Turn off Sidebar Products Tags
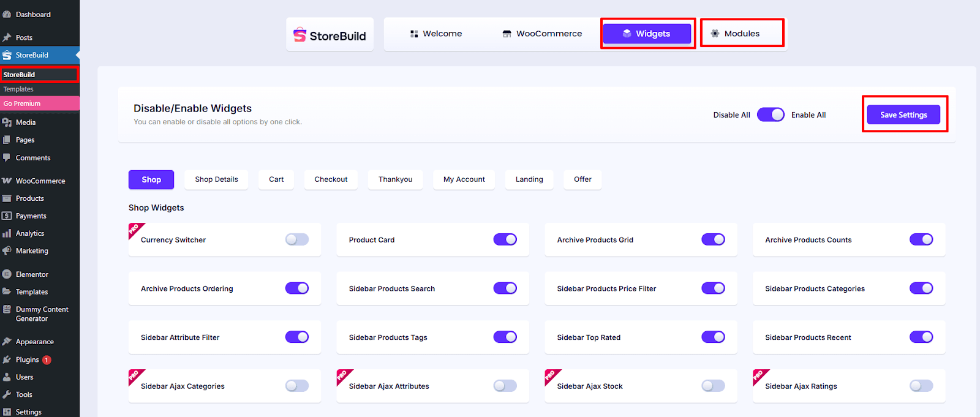Screen dimensions: 980x417 pyautogui.click(x=505, y=337)
